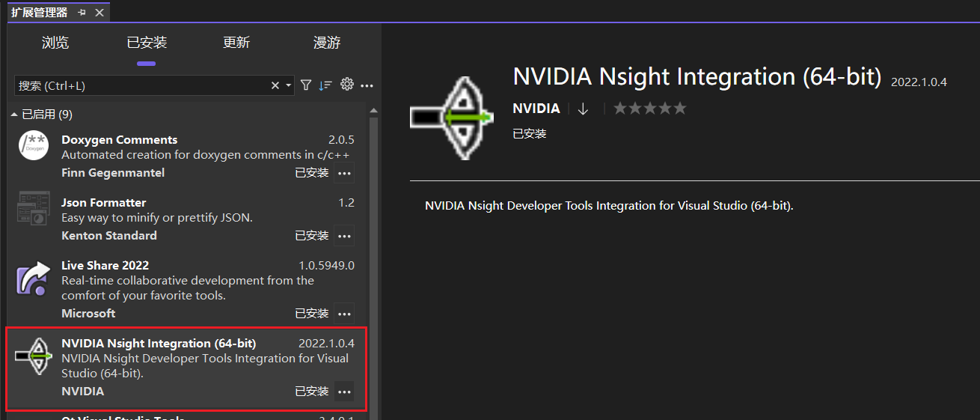
Task: Open the 漫游 tab
Action: click(327, 43)
